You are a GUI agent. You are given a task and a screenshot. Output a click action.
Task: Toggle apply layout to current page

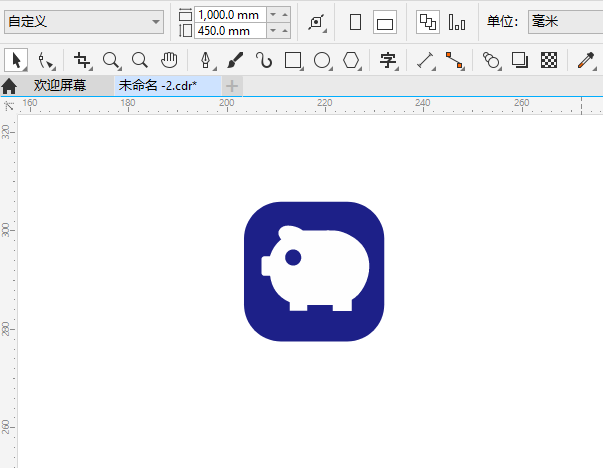457,22
